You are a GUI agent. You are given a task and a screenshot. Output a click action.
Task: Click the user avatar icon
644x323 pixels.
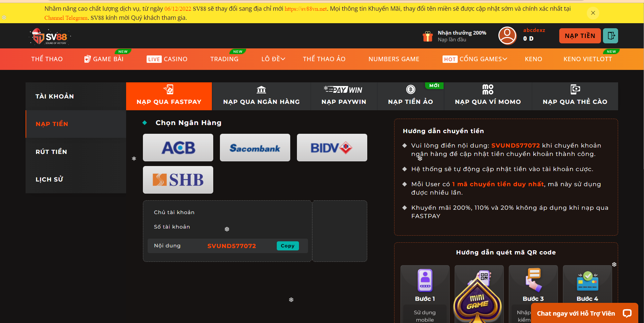click(507, 36)
